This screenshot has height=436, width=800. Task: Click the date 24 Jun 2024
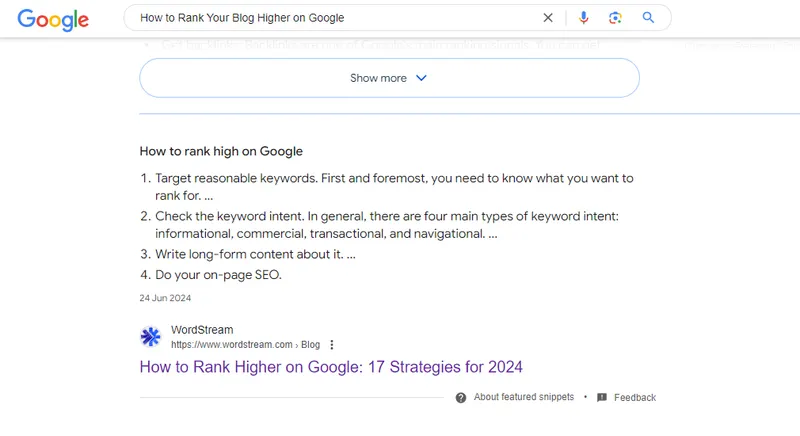click(165, 298)
